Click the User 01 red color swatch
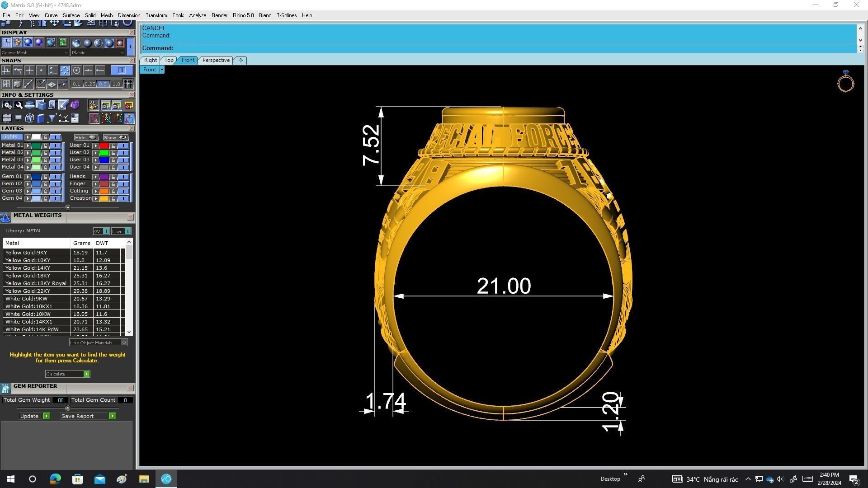Viewport: 868px width, 488px height. tap(104, 145)
